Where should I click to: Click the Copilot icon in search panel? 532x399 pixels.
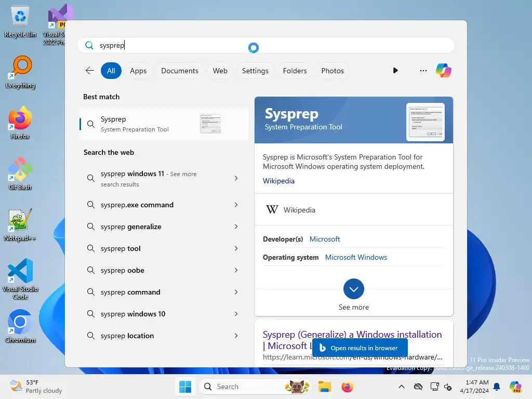pyautogui.click(x=444, y=71)
